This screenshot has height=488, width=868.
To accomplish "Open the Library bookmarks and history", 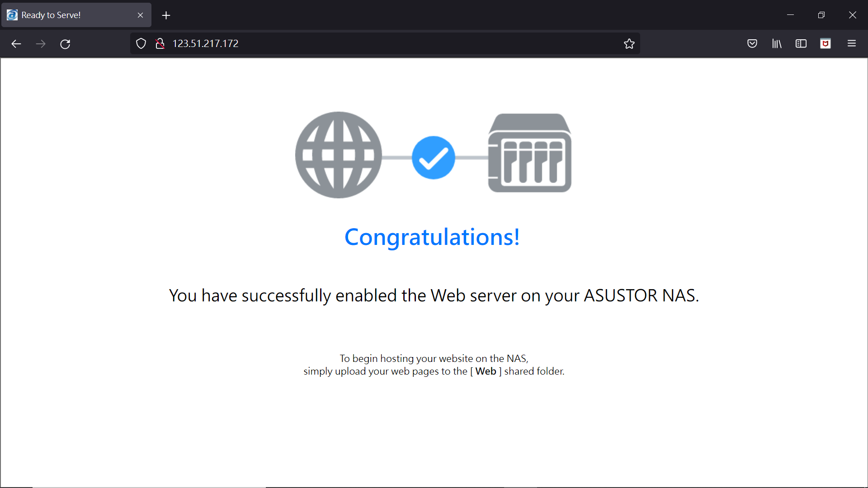I will point(777,44).
